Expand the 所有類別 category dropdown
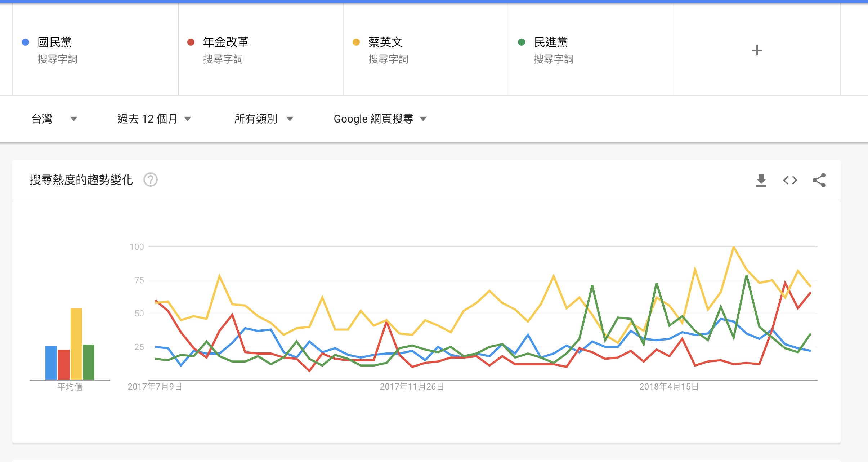 (264, 119)
